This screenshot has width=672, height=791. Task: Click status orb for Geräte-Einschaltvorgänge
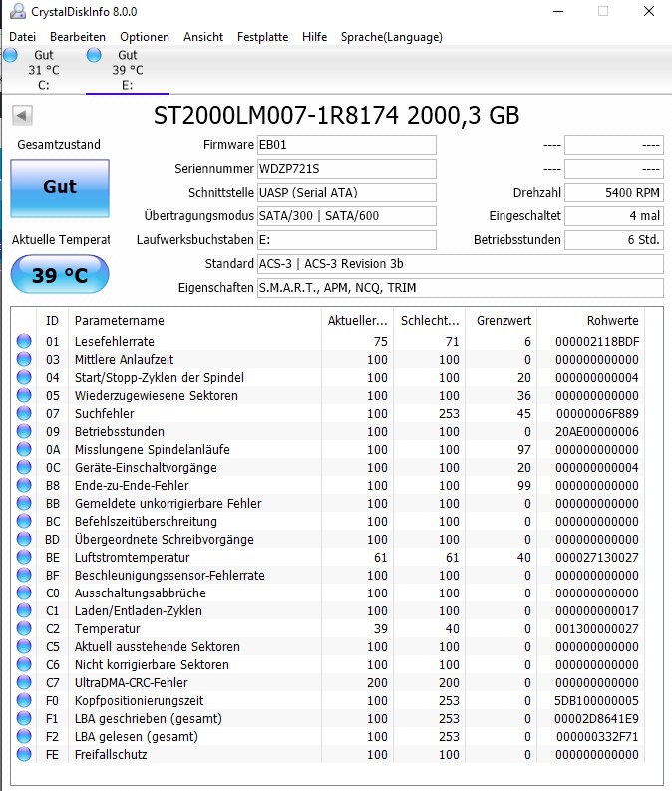(x=24, y=467)
